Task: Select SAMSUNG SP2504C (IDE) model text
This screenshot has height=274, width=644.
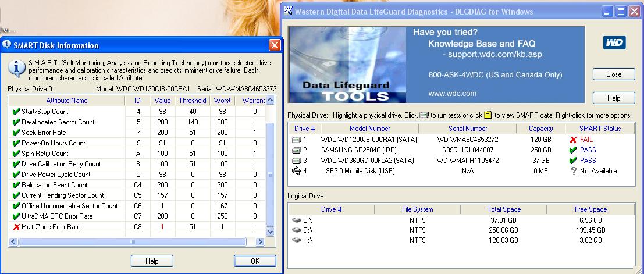Action: 358,150
